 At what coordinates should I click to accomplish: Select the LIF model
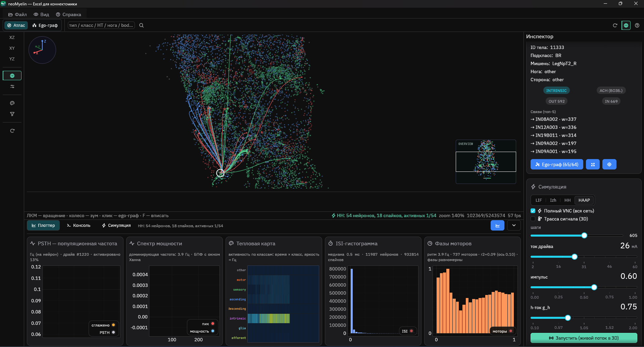(x=538, y=200)
